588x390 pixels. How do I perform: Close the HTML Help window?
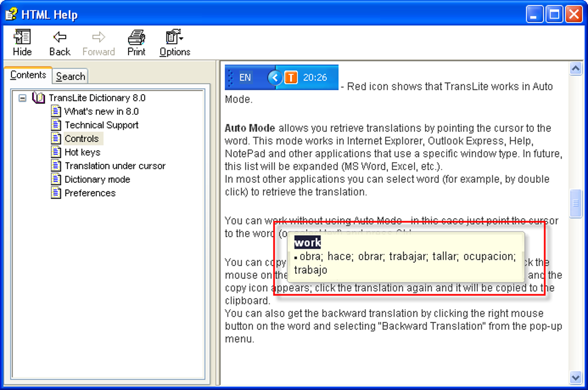[x=574, y=14]
